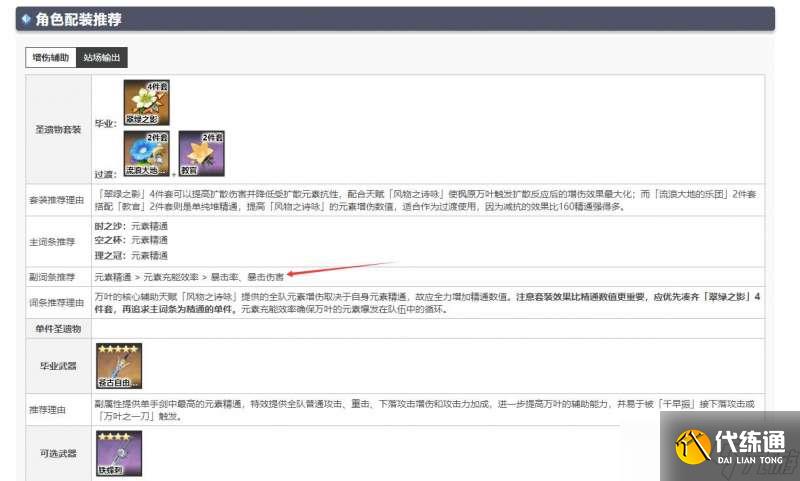This screenshot has height=481, width=800.
Task: Click the set recommendation paragraph starting 「翠绿之影」4件套
Action: [427, 200]
